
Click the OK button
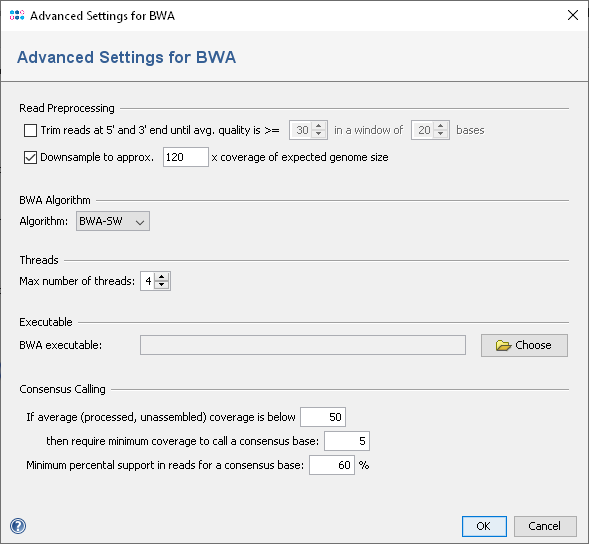484,526
